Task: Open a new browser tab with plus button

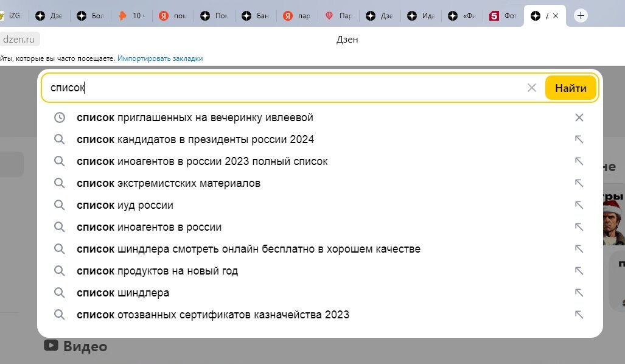Action: pyautogui.click(x=581, y=16)
